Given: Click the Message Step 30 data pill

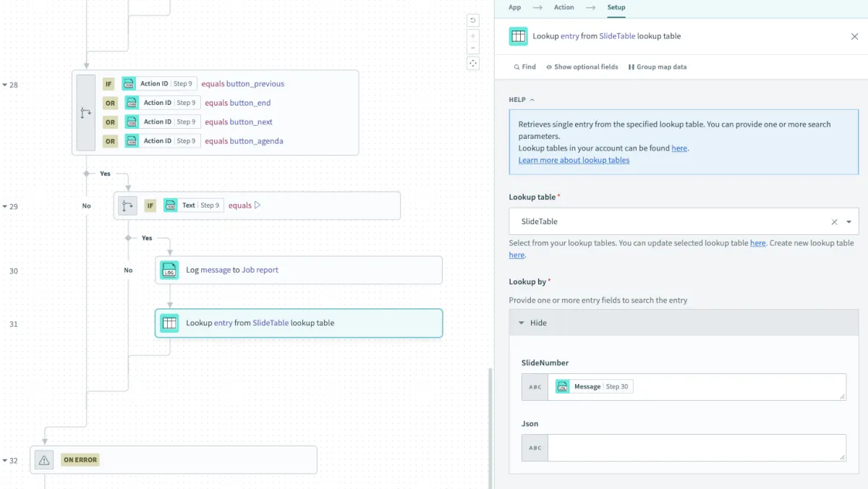Looking at the screenshot, I should pyautogui.click(x=594, y=387).
